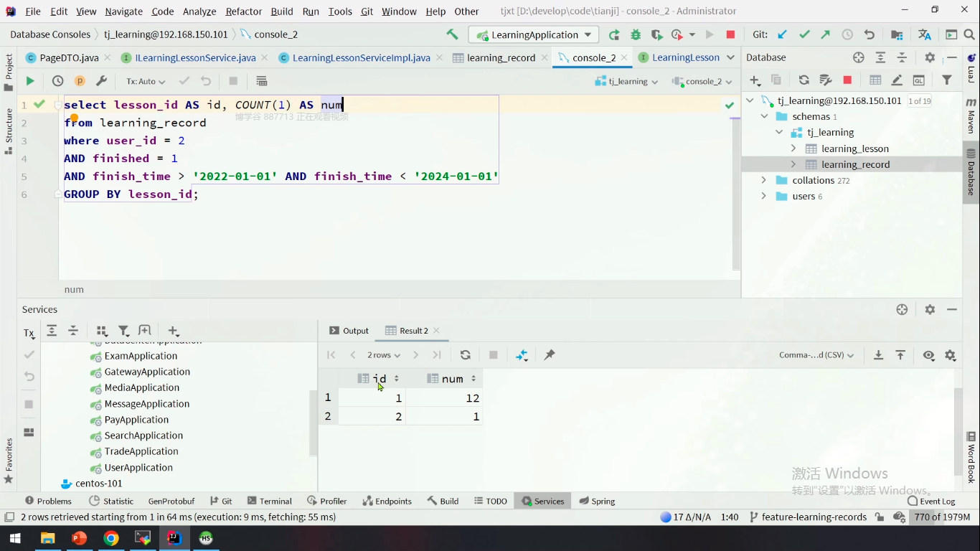
Task: Open the translate icon in toolbar
Action: (924, 34)
